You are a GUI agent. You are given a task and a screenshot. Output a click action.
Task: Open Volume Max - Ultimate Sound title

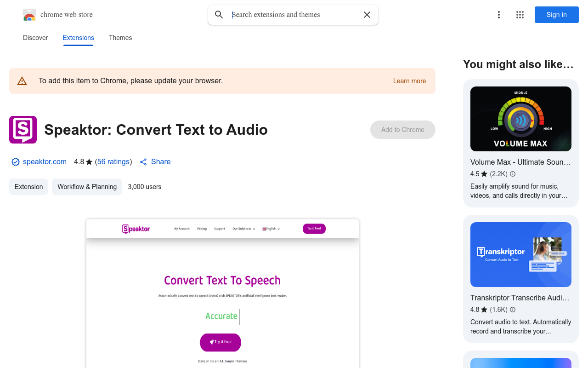(x=521, y=162)
